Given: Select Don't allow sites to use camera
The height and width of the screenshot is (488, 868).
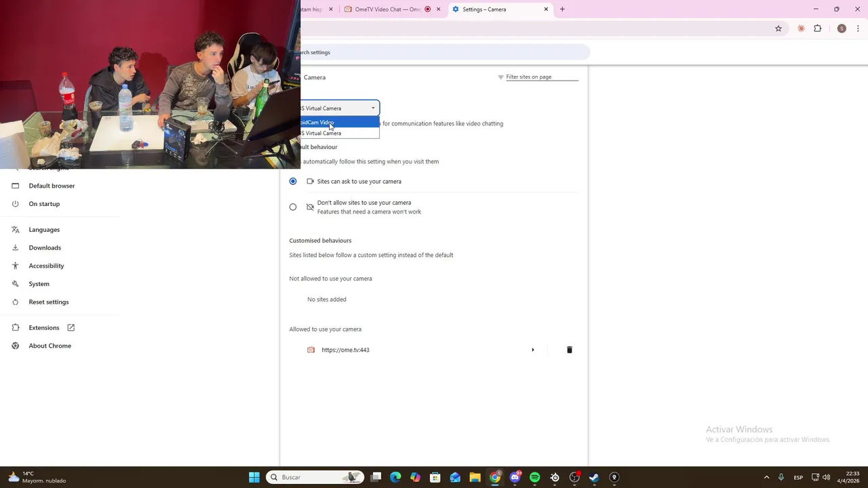Looking at the screenshot, I should (x=293, y=207).
